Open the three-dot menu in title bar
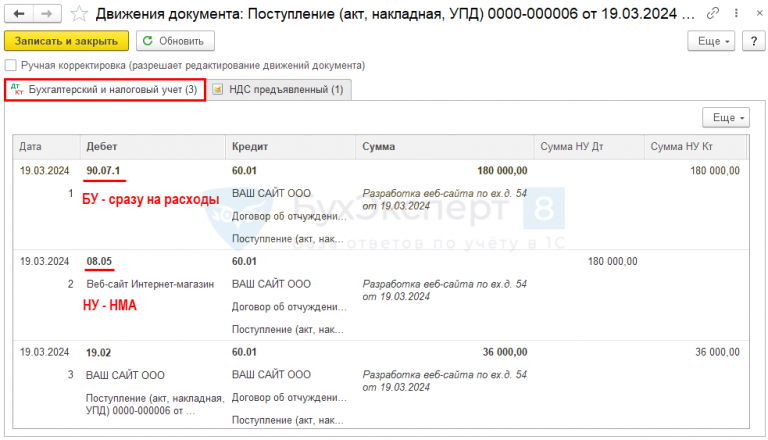 click(x=736, y=13)
